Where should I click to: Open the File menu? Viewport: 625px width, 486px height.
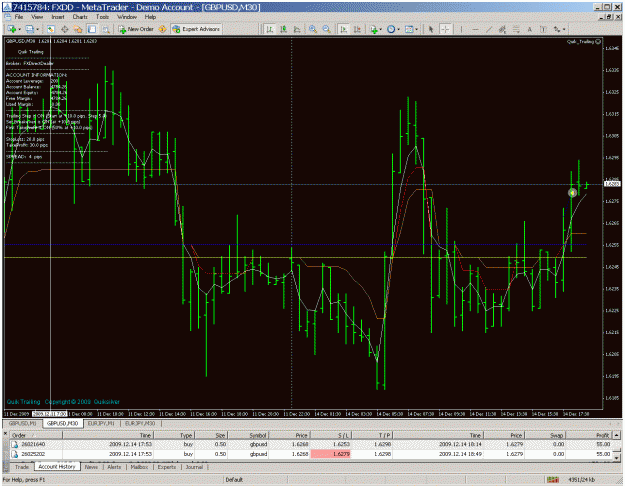(19, 17)
